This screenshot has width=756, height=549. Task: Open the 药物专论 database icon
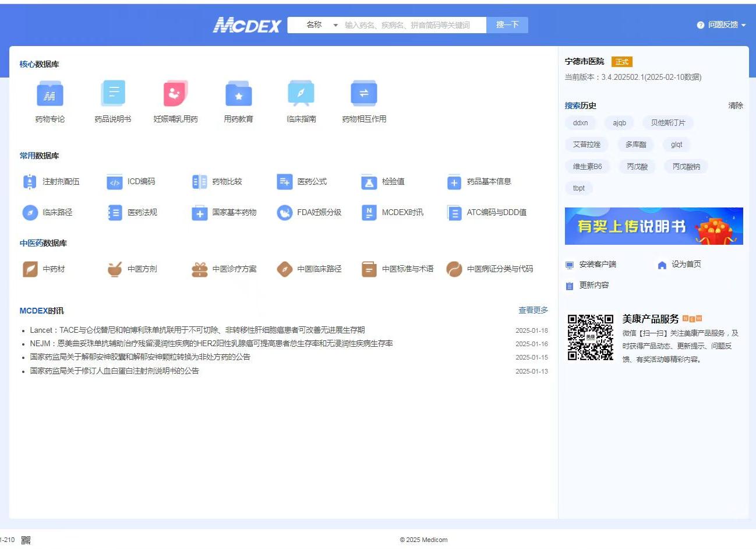(x=50, y=94)
